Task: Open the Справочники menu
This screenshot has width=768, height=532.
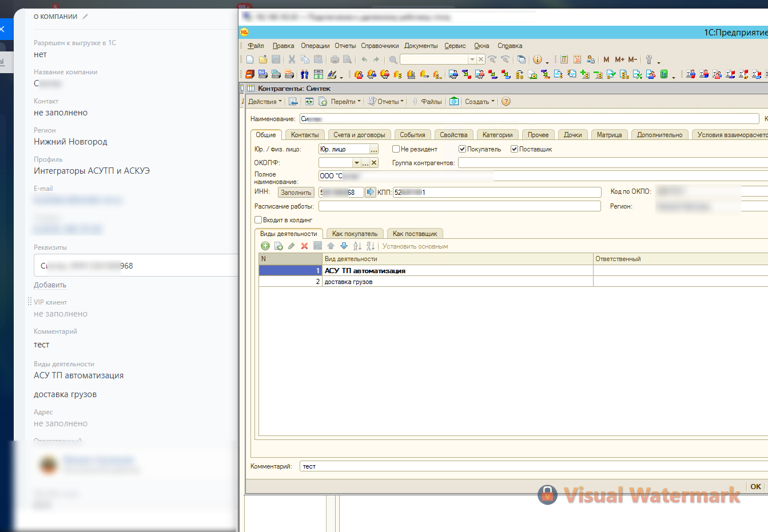Action: pos(380,46)
